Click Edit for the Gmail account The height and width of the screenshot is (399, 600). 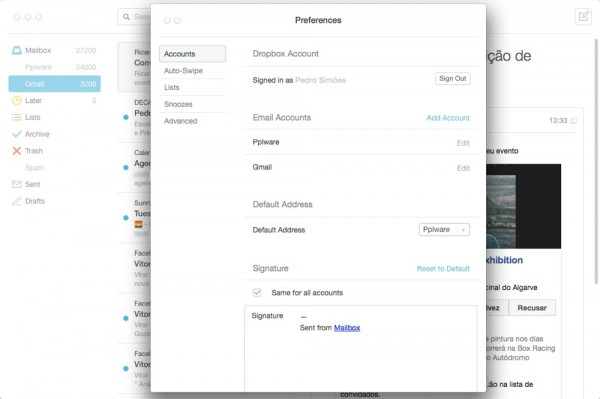(463, 168)
